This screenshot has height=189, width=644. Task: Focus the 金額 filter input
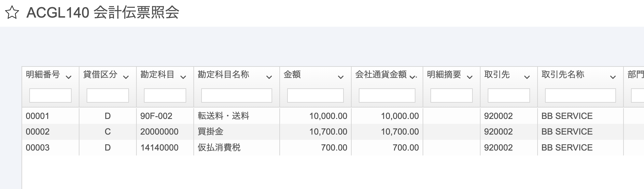(315, 95)
